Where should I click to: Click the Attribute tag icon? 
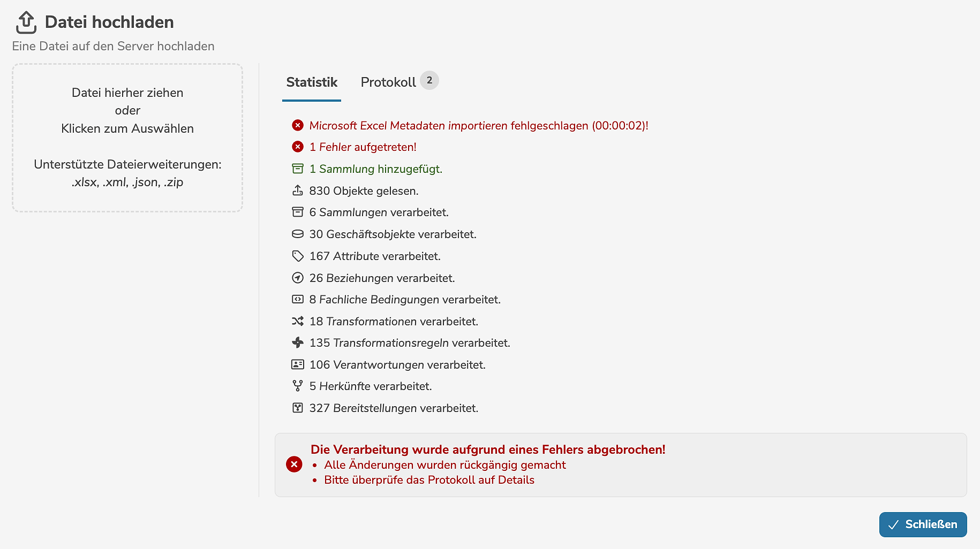tap(298, 256)
